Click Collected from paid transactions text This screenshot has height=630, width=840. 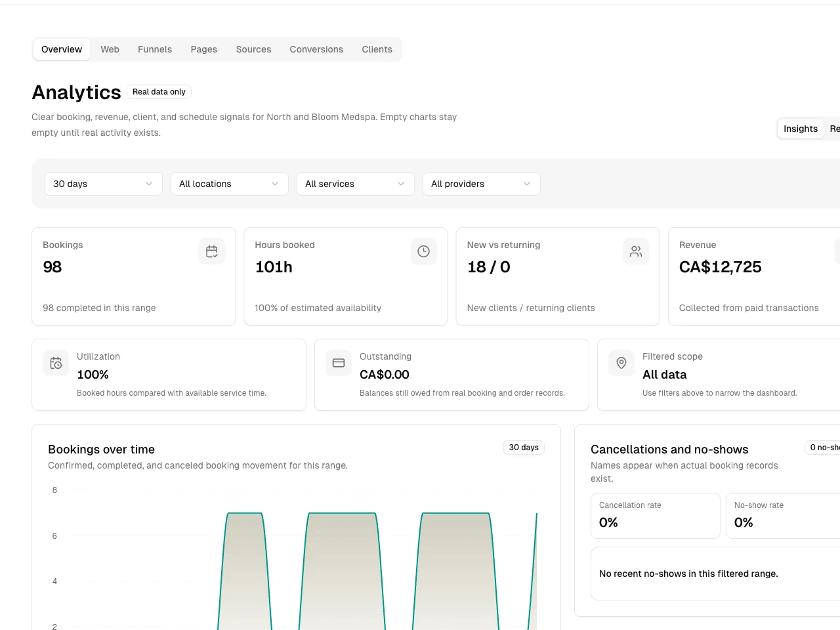pyautogui.click(x=749, y=308)
